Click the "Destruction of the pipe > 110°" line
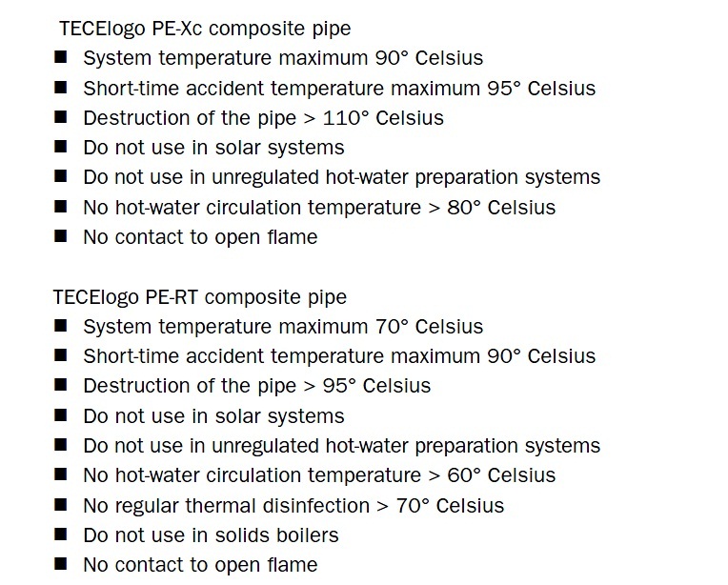This screenshot has width=728, height=585. (263, 118)
